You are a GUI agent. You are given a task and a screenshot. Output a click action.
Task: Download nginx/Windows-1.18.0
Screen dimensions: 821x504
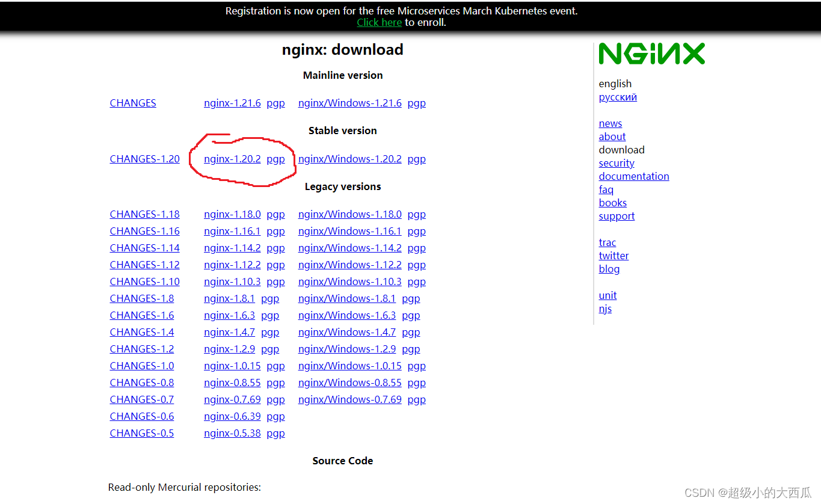(350, 214)
